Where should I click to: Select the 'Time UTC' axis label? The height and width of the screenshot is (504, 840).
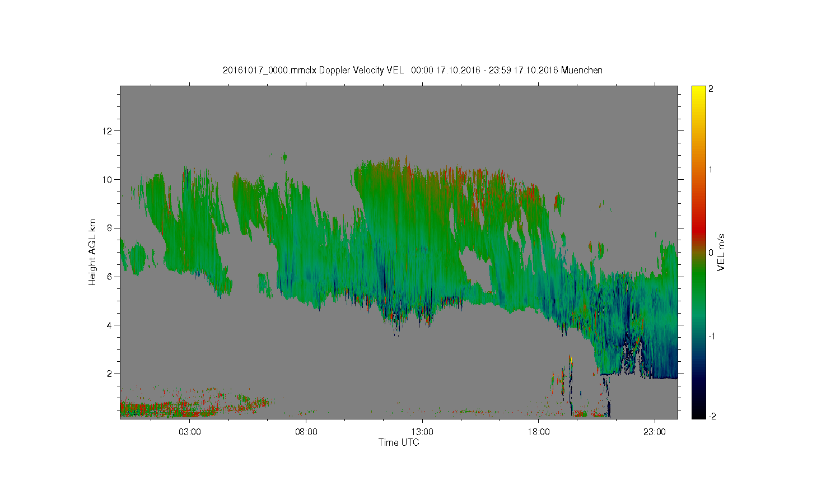click(x=399, y=442)
